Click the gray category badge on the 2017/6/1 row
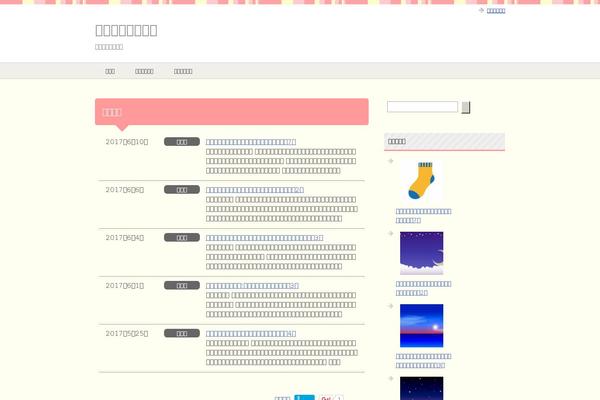The image size is (600, 400). (x=182, y=285)
